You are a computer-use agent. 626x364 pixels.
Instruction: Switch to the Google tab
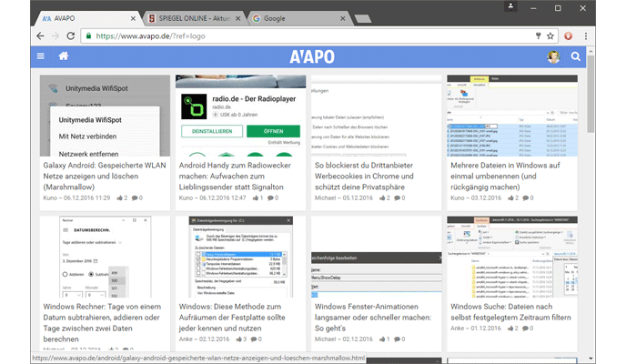[291, 17]
